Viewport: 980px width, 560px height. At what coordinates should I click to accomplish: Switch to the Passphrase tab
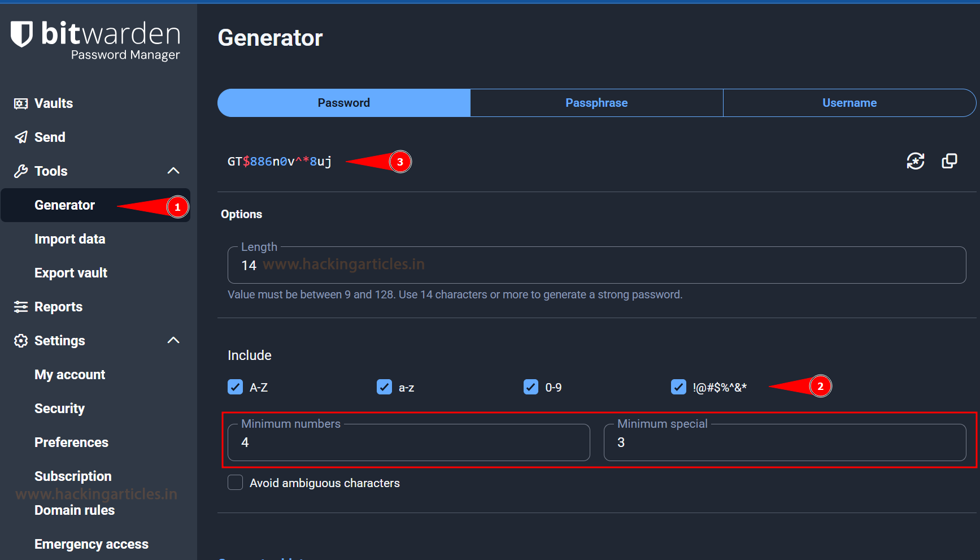596,103
